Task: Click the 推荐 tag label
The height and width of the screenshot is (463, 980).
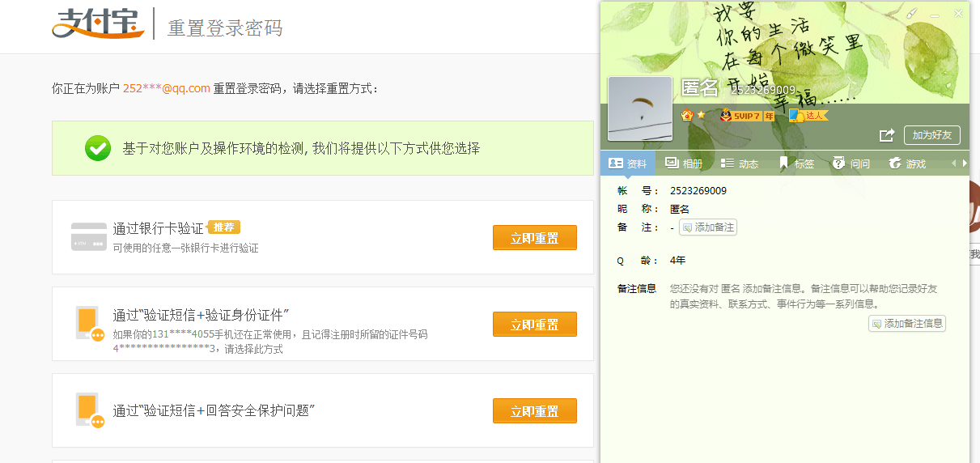Action: pyautogui.click(x=224, y=227)
